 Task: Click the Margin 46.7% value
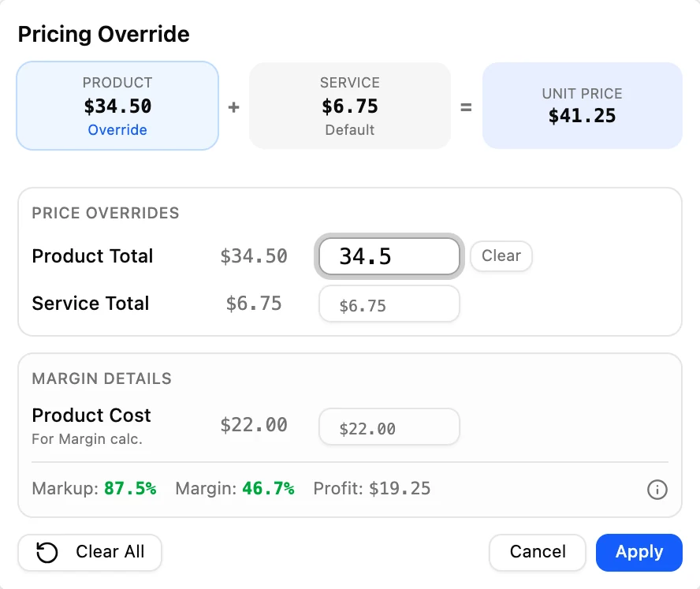coord(268,489)
